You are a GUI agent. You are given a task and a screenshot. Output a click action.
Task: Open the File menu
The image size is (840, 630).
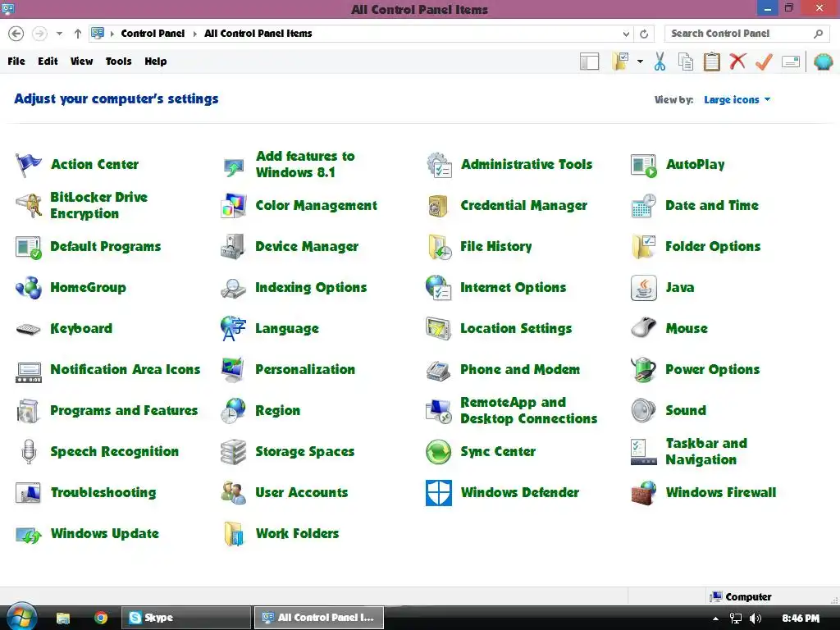coord(16,61)
